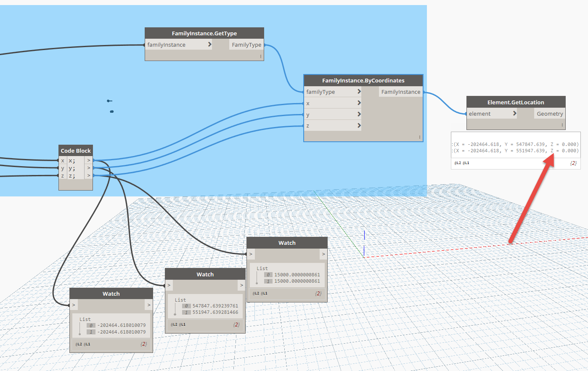Click the @L2 level label in the 15000.0000000861 Watch node
The width and height of the screenshot is (588, 371).
click(256, 293)
